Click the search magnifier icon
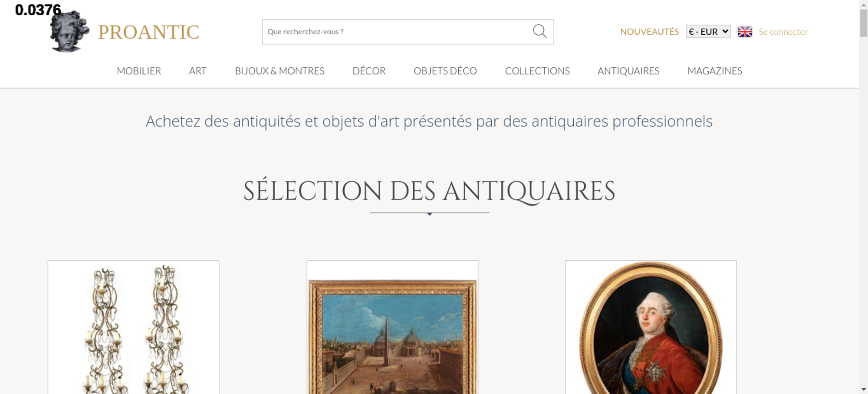 click(539, 31)
